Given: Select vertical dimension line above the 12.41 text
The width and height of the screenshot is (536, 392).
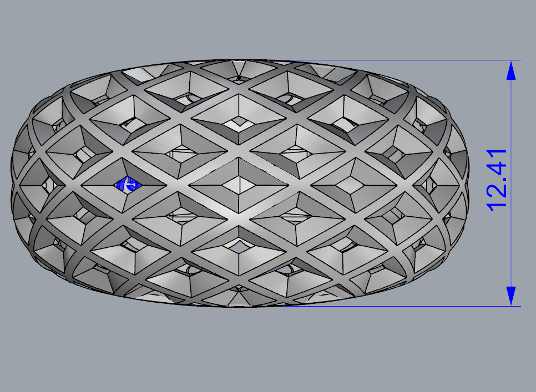Looking at the screenshot, I should tap(511, 111).
